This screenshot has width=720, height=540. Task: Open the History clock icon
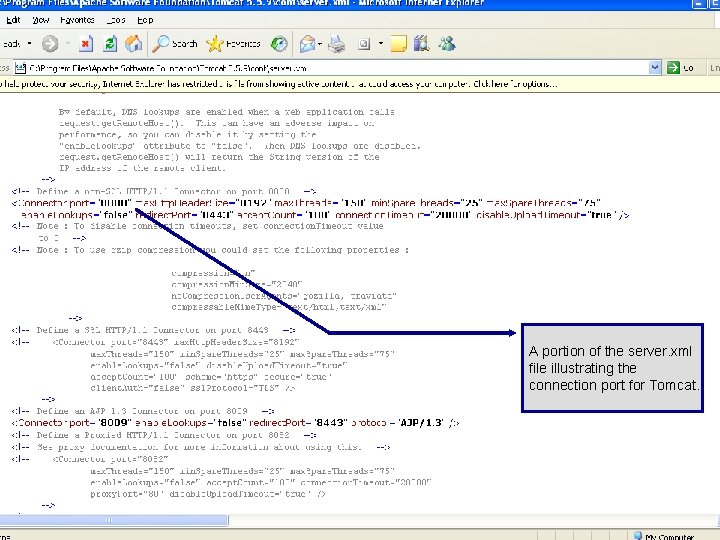pyautogui.click(x=279, y=44)
